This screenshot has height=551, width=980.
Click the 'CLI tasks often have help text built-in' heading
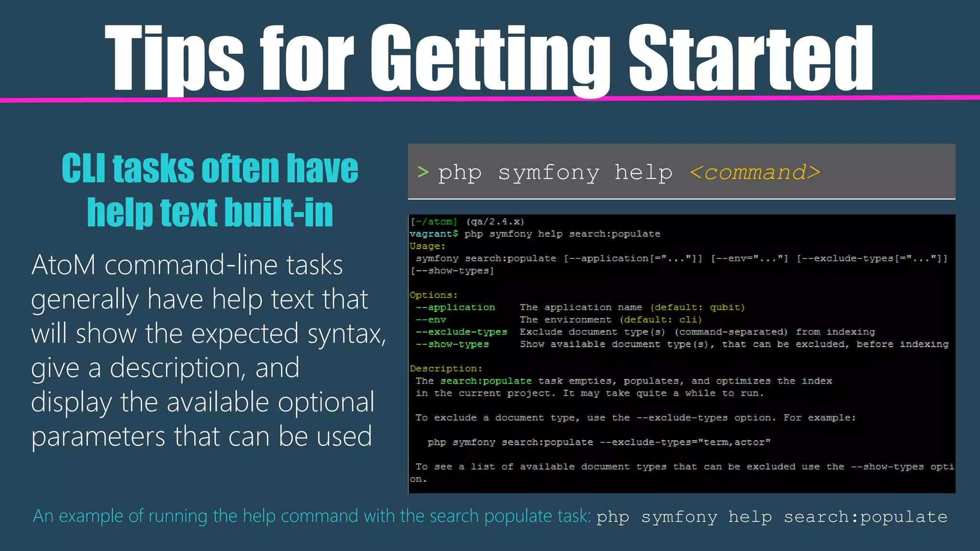pos(210,190)
